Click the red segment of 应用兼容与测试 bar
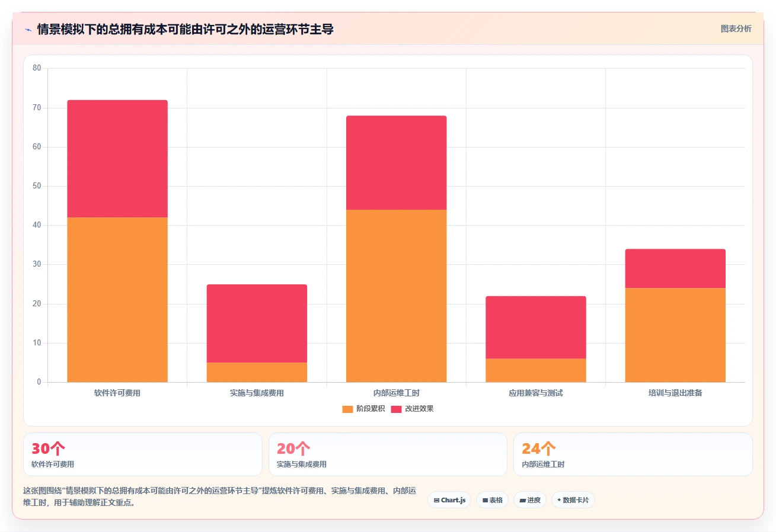Image resolution: width=776 pixels, height=532 pixels. pos(536,328)
